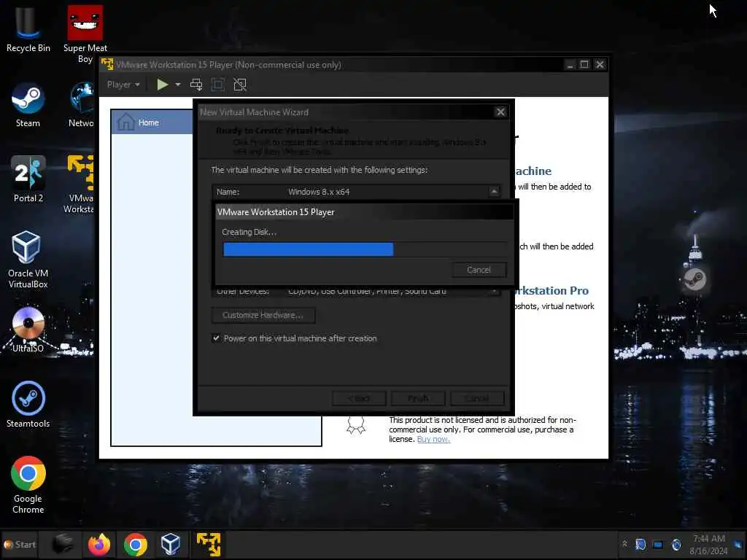This screenshot has width=747, height=560.
Task: Select the Home tab in the library
Action: [152, 122]
